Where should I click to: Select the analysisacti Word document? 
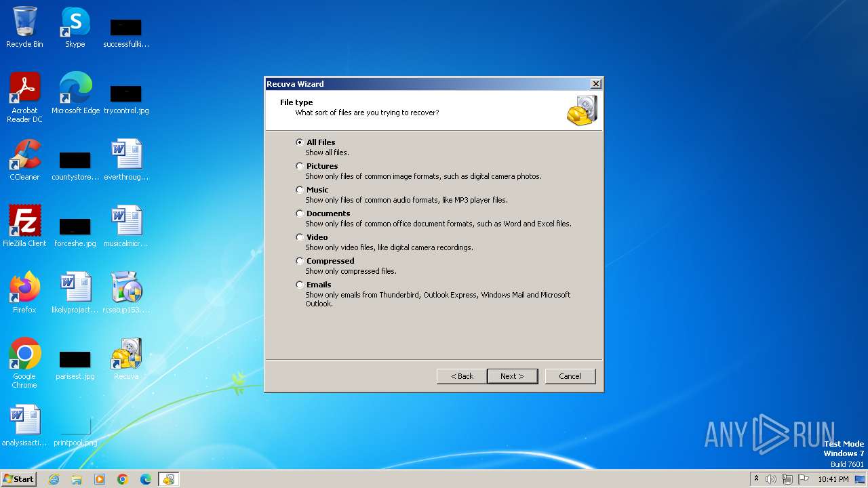[x=24, y=426]
